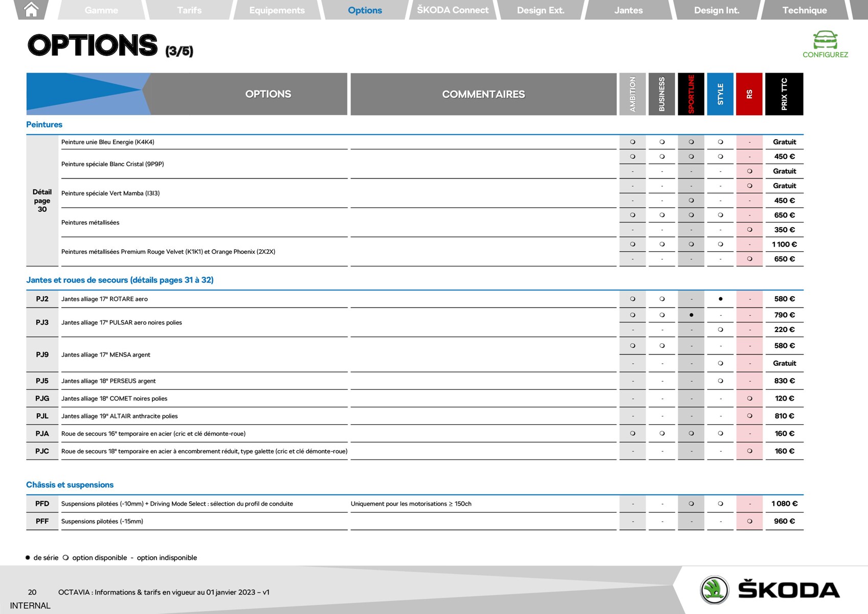868x614 pixels.
Task: Select Style circle for PJ5 PERSEUS row
Action: click(720, 381)
